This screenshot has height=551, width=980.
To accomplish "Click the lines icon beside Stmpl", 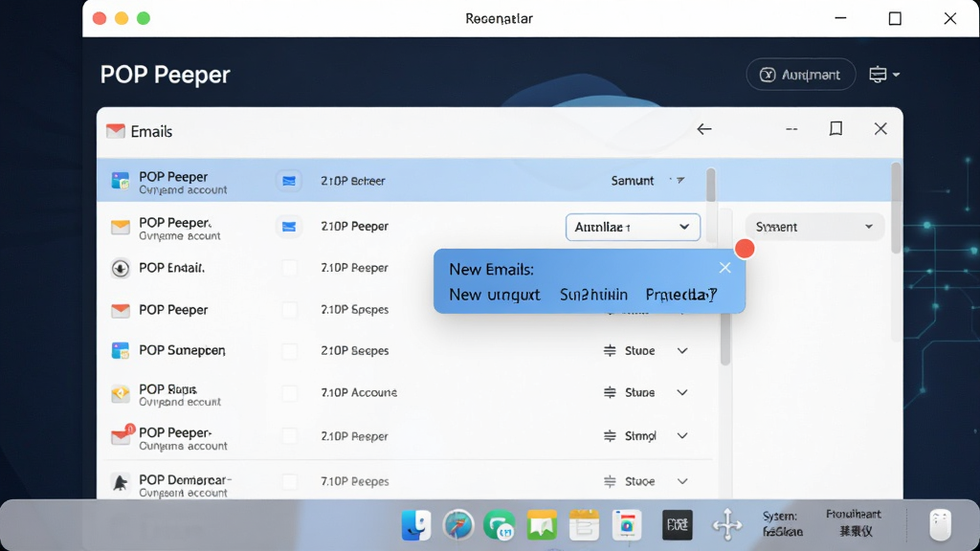I will [x=610, y=436].
